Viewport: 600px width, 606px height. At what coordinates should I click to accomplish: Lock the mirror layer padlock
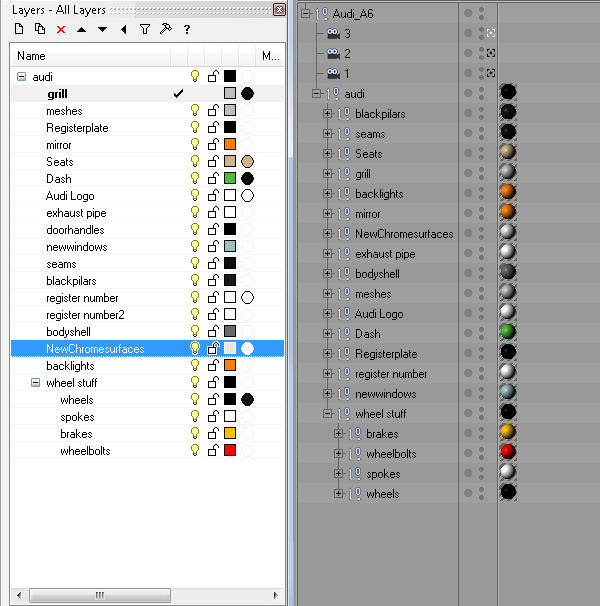pos(213,145)
